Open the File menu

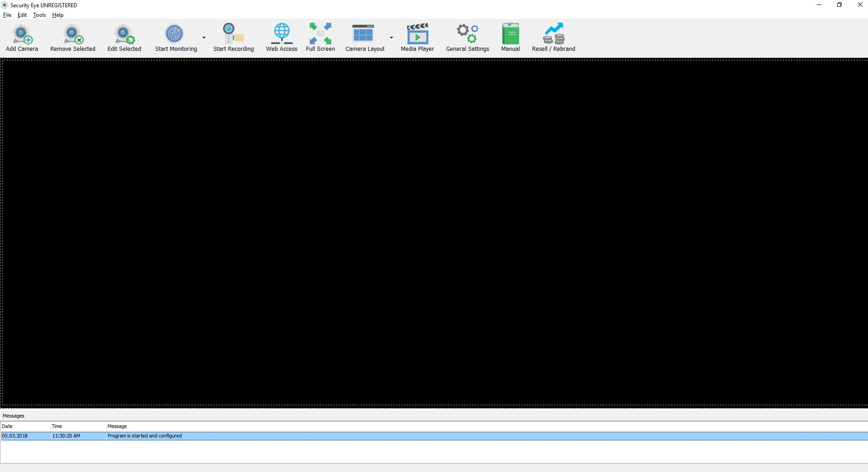coord(7,15)
